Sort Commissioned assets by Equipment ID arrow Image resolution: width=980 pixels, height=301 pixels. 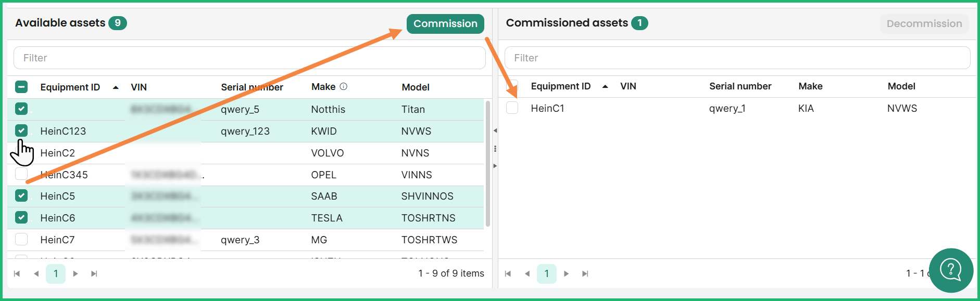pos(605,86)
